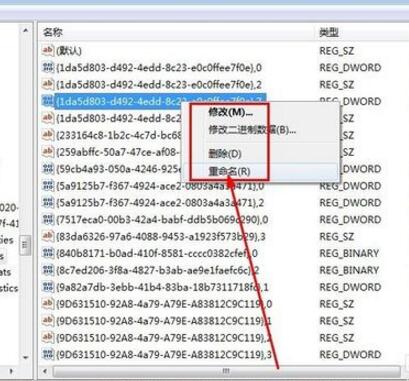Image resolution: width=409 pixels, height=381 pixels.
Task: Select the value name starting with {9a82a7db-3ebb-41b4-83ba
Action: [x=162, y=287]
